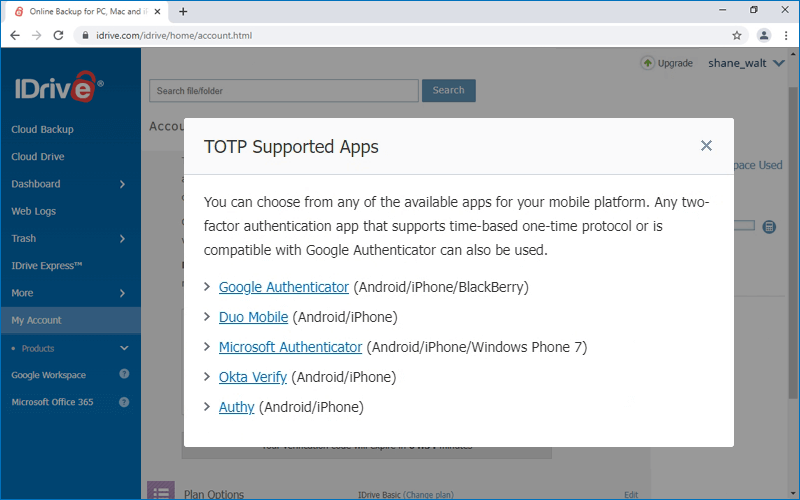Click the Authy link
Image resolution: width=800 pixels, height=500 pixels.
pyautogui.click(x=236, y=407)
